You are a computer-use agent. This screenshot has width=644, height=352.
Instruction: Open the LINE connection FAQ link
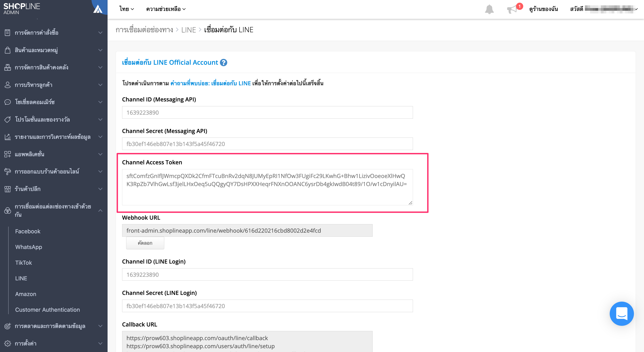pyautogui.click(x=210, y=83)
